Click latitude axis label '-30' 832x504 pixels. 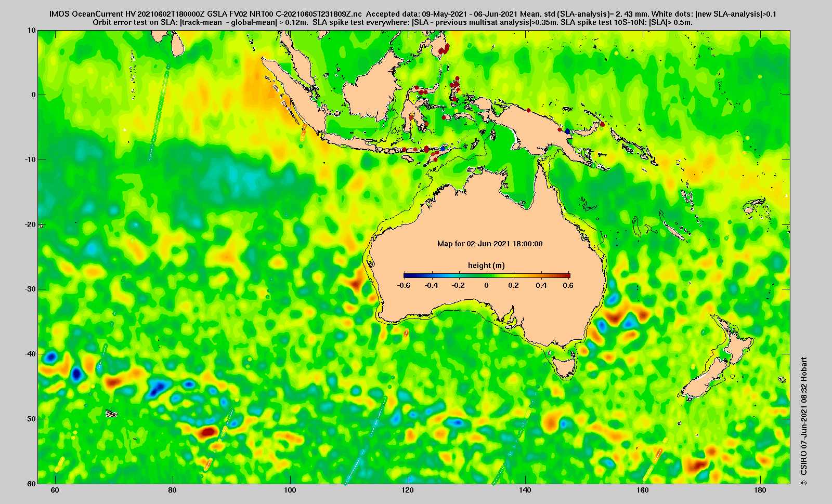pos(30,289)
